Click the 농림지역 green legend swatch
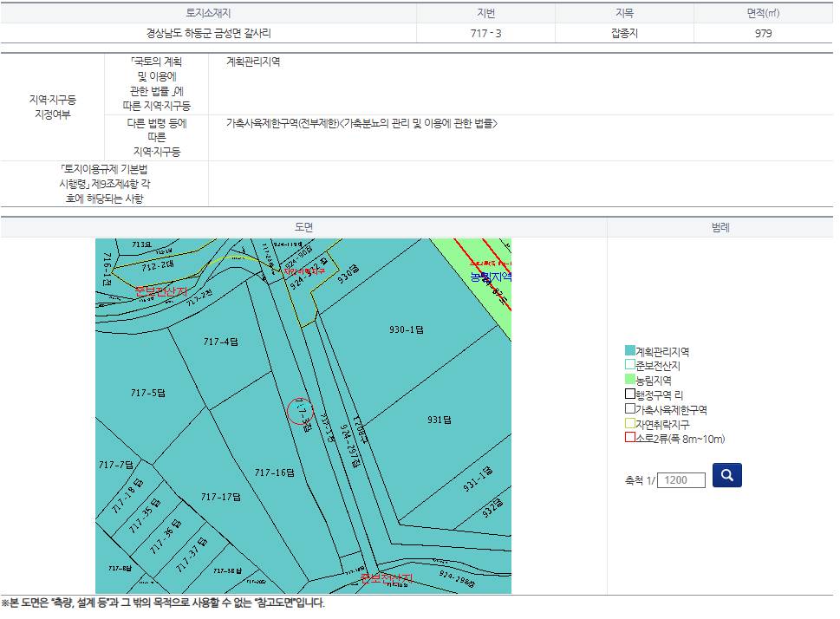Screen dimensions: 840x619 [x=630, y=379]
